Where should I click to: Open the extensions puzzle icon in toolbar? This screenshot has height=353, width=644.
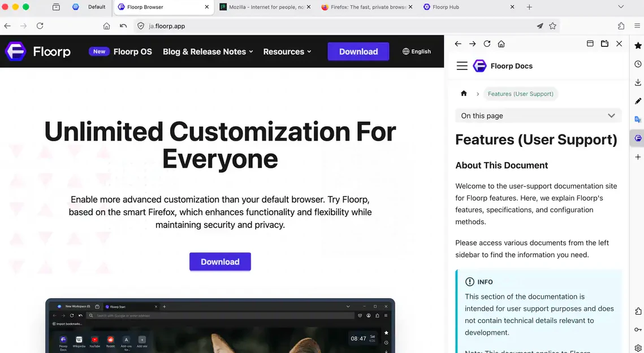pyautogui.click(x=621, y=26)
